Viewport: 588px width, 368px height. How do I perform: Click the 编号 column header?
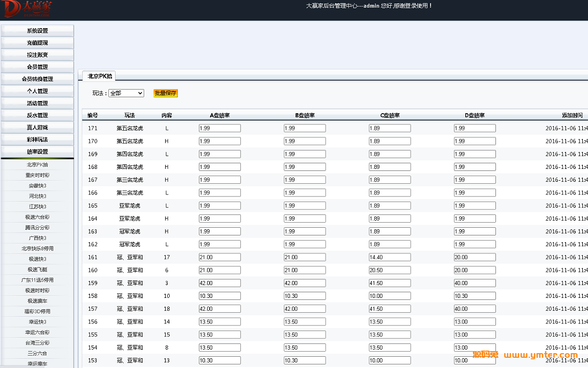[93, 115]
